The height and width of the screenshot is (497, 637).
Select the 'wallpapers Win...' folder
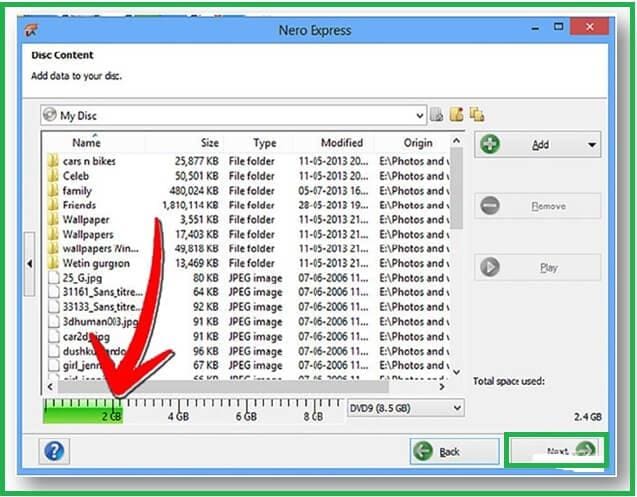click(x=101, y=248)
